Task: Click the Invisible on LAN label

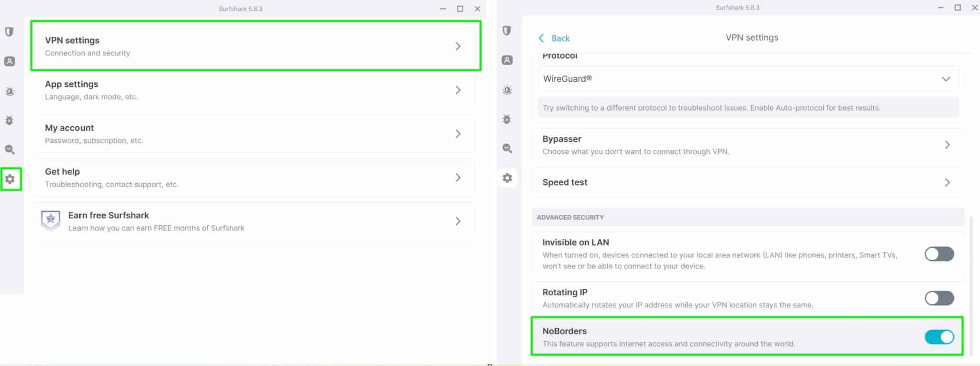Action: pyautogui.click(x=576, y=243)
